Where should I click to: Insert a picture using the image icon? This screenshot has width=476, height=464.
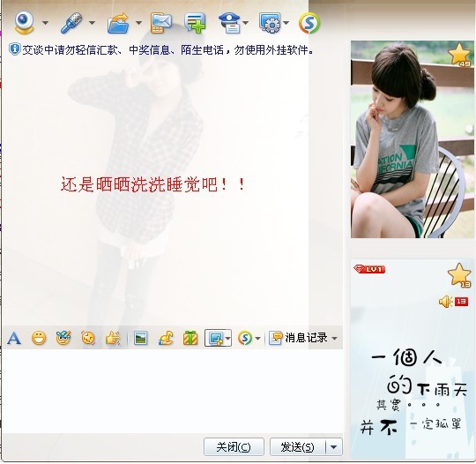click(140, 338)
